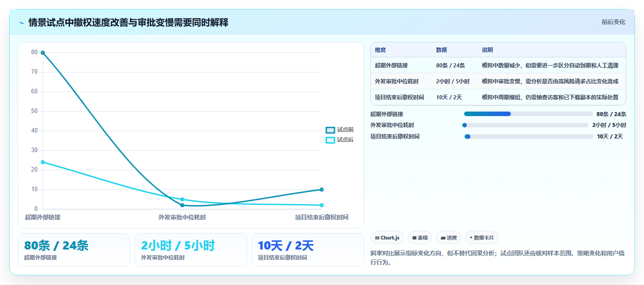Click progress value 80条 / 24条 beside bar
The height and width of the screenshot is (285, 644).
coord(611,114)
